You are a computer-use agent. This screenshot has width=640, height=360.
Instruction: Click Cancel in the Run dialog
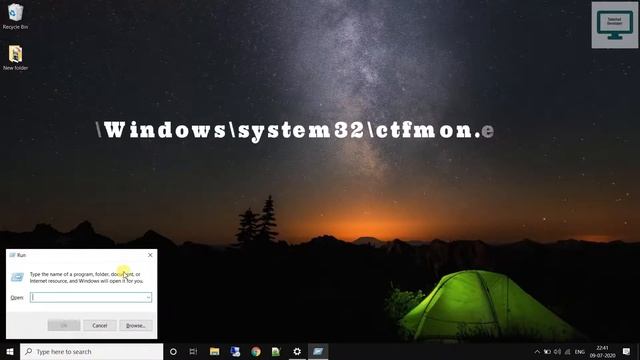100,326
